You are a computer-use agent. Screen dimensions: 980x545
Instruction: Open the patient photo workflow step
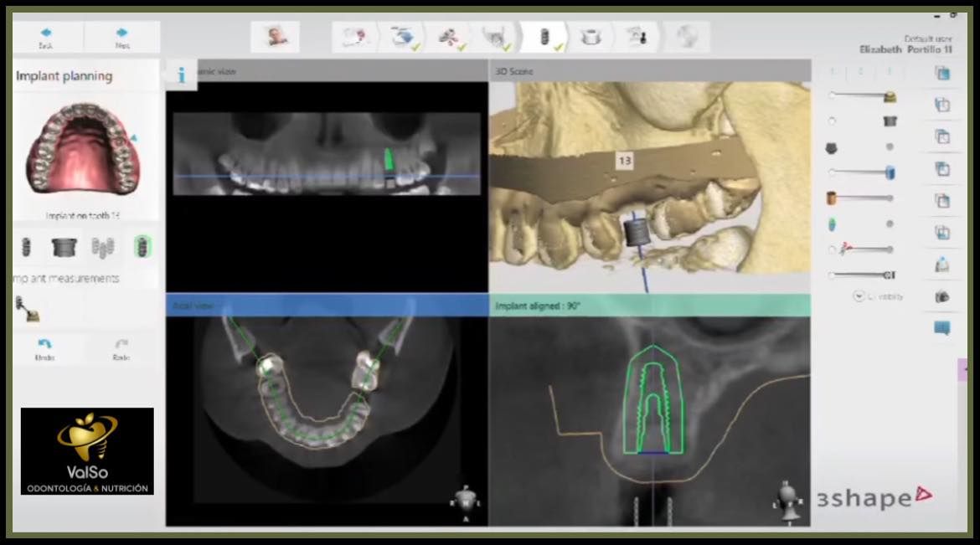click(276, 37)
